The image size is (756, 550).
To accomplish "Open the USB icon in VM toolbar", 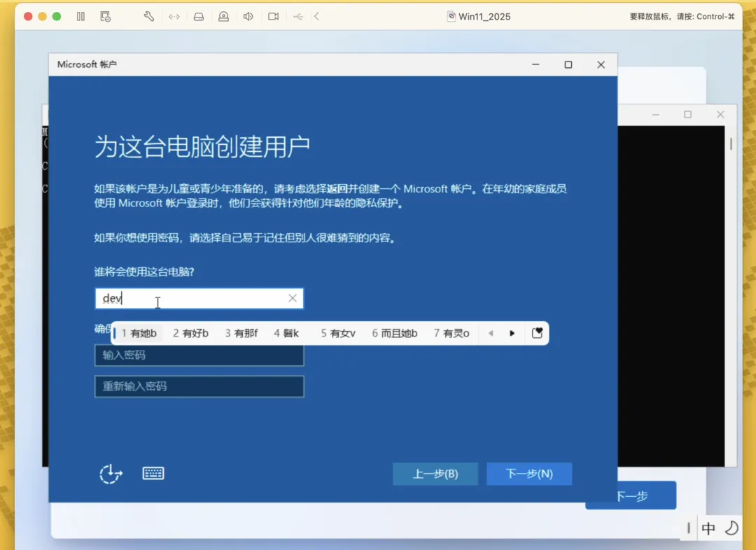I will (x=298, y=16).
